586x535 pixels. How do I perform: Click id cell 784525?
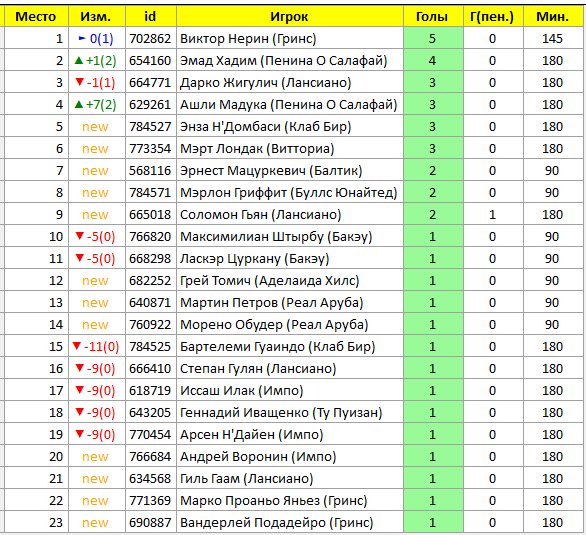[x=151, y=346]
